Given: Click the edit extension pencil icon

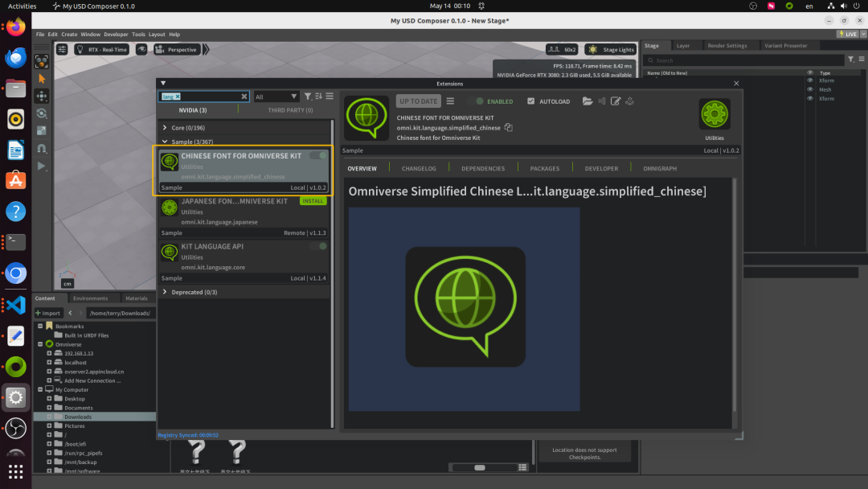Looking at the screenshot, I should [x=616, y=101].
